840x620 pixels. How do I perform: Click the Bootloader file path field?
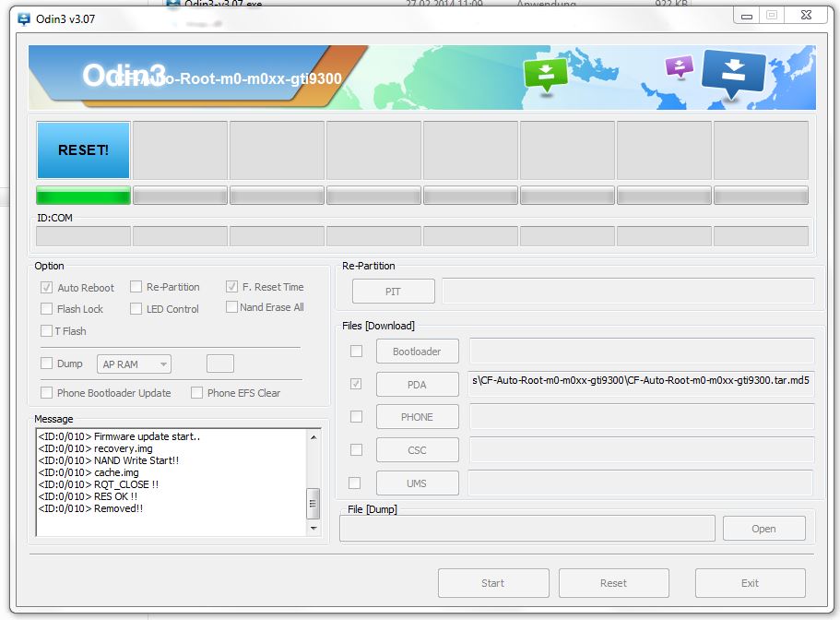(642, 351)
